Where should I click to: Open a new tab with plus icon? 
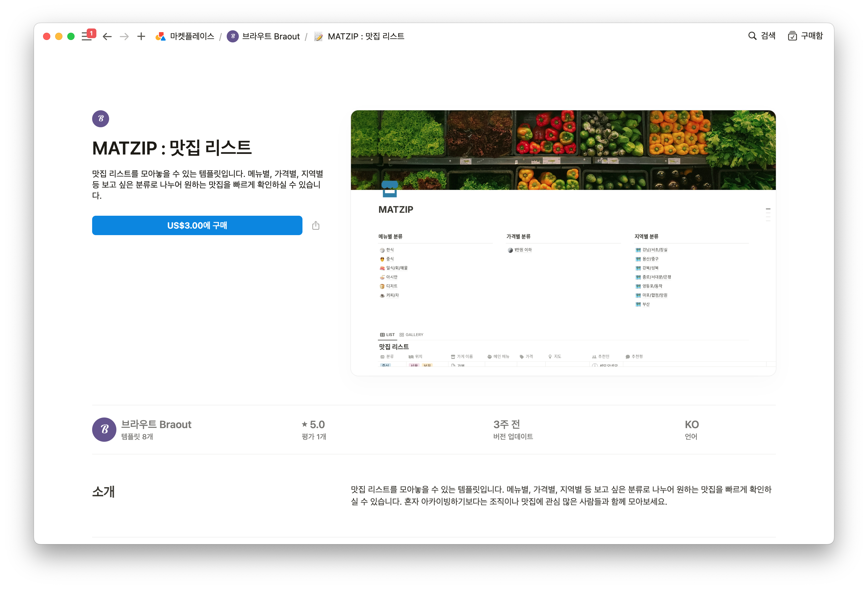(x=141, y=36)
